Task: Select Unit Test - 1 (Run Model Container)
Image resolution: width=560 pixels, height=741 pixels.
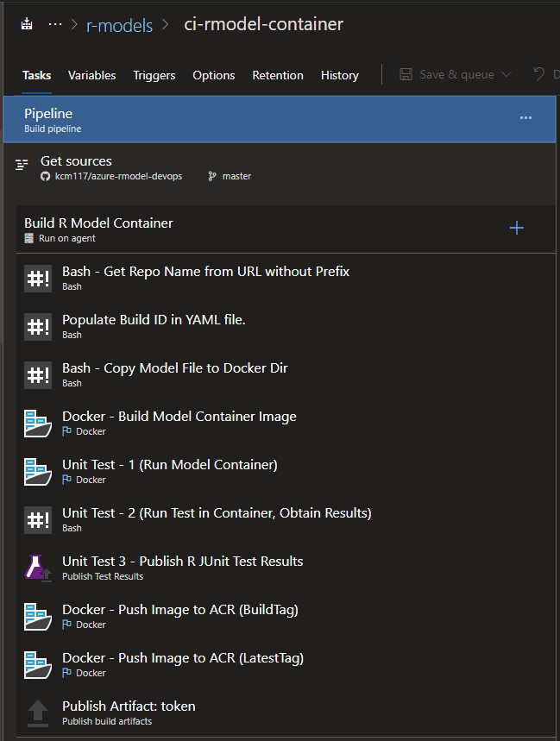Action: [286, 471]
